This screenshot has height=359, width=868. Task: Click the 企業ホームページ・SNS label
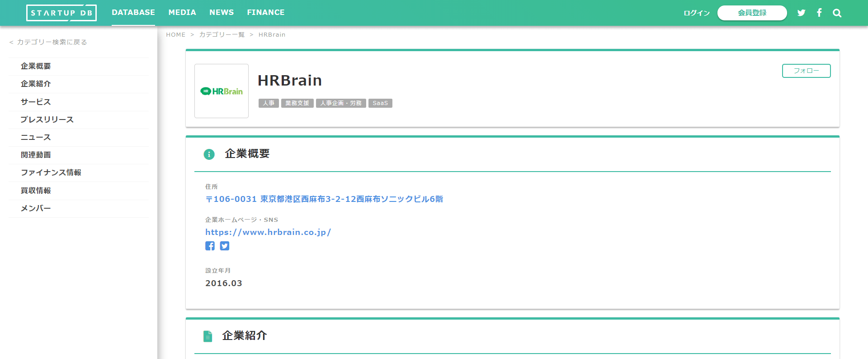click(x=241, y=220)
